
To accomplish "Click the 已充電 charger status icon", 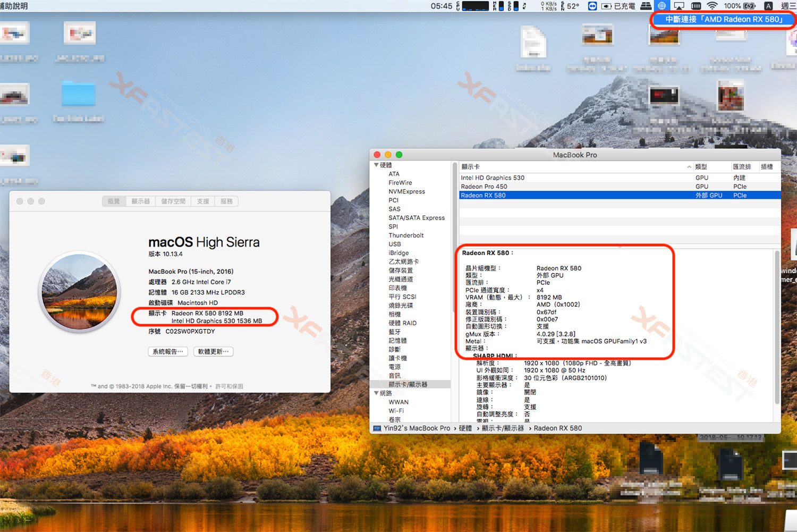I will 618,6.
